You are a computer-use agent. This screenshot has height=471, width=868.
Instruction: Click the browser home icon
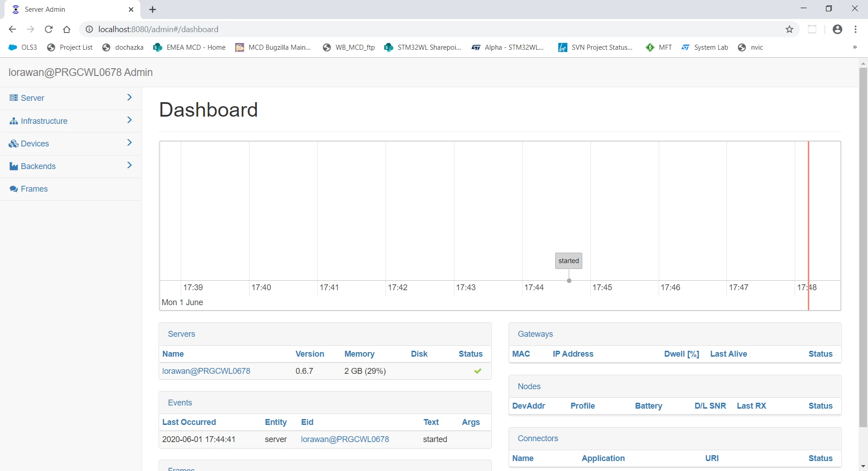tap(67, 29)
